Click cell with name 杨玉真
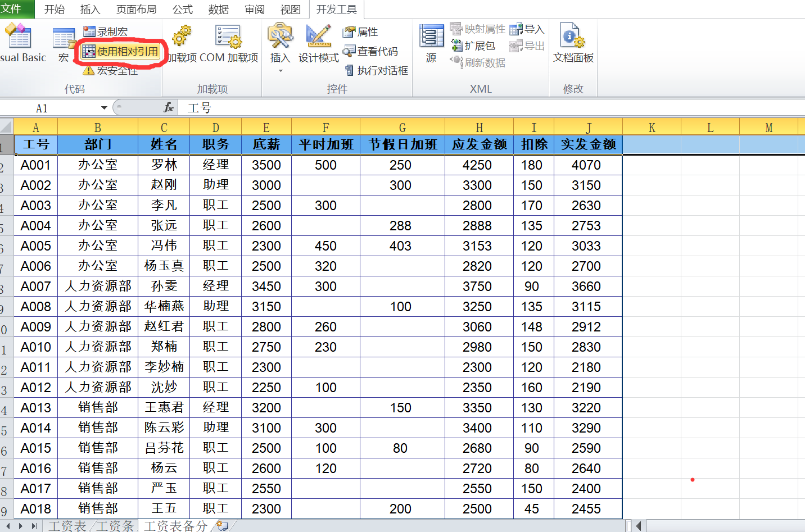The image size is (805, 532). (x=164, y=266)
